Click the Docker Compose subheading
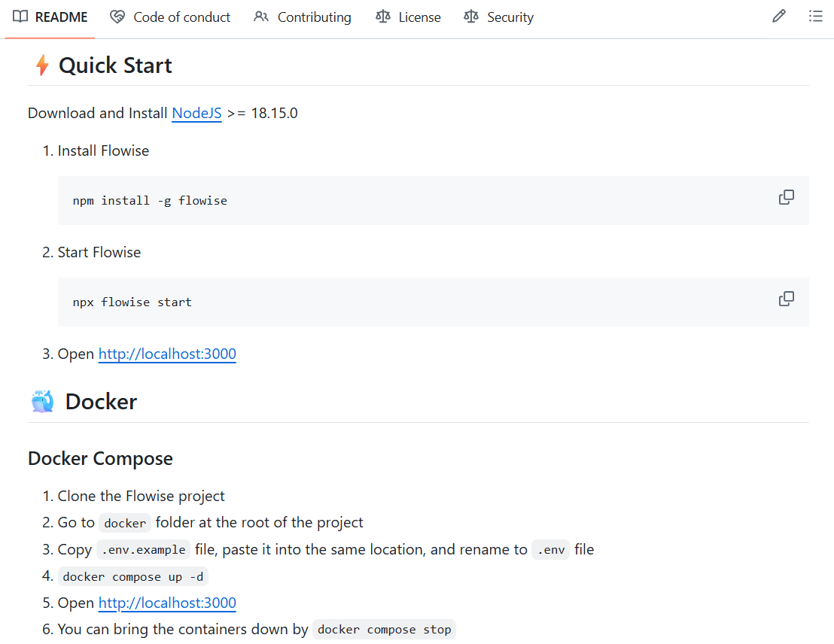834x644 pixels. 100,458
